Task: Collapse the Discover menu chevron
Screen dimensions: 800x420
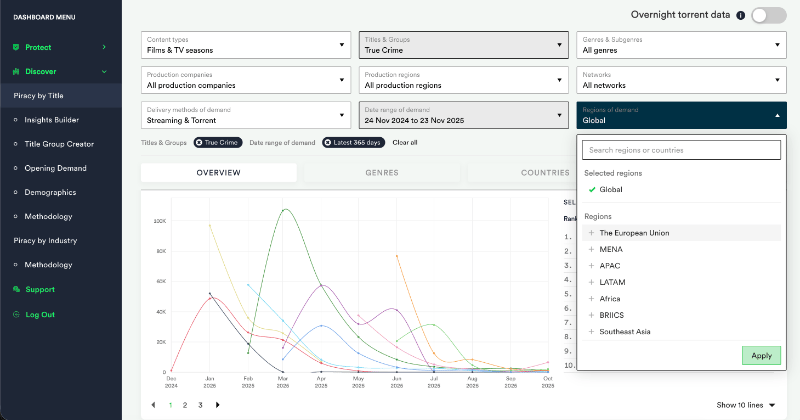Action: click(x=104, y=71)
